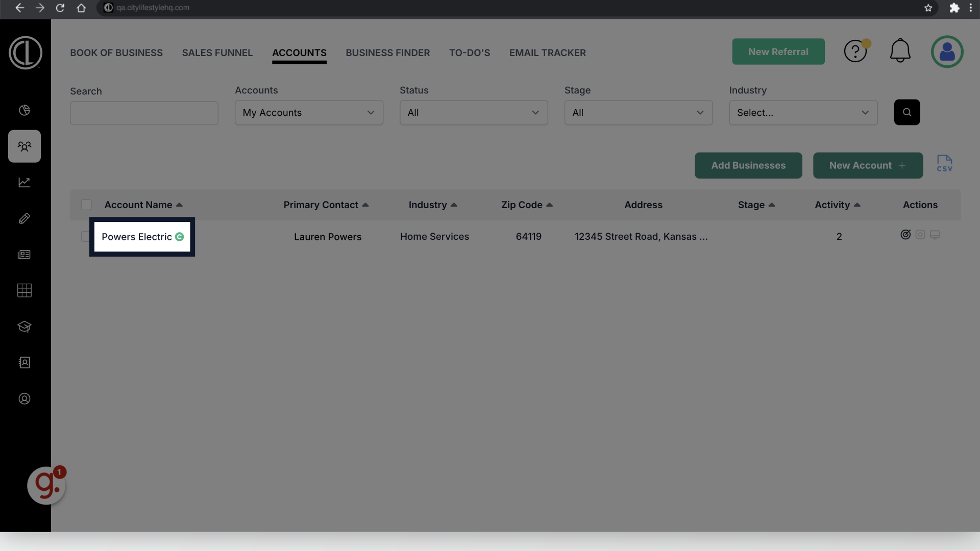Screen dimensions: 980x551
Task: Open the browser extensions puzzle icon
Action: click(954, 8)
